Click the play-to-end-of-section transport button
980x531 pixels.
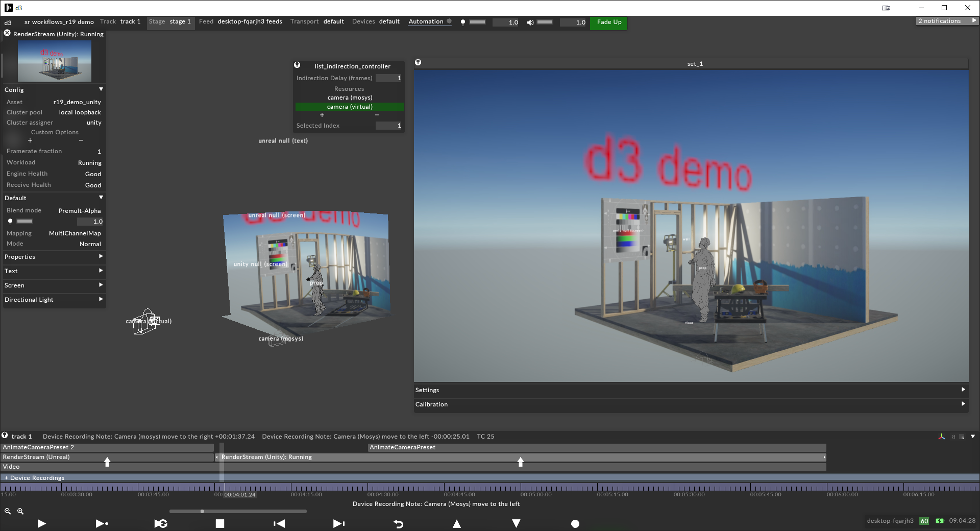102,523
